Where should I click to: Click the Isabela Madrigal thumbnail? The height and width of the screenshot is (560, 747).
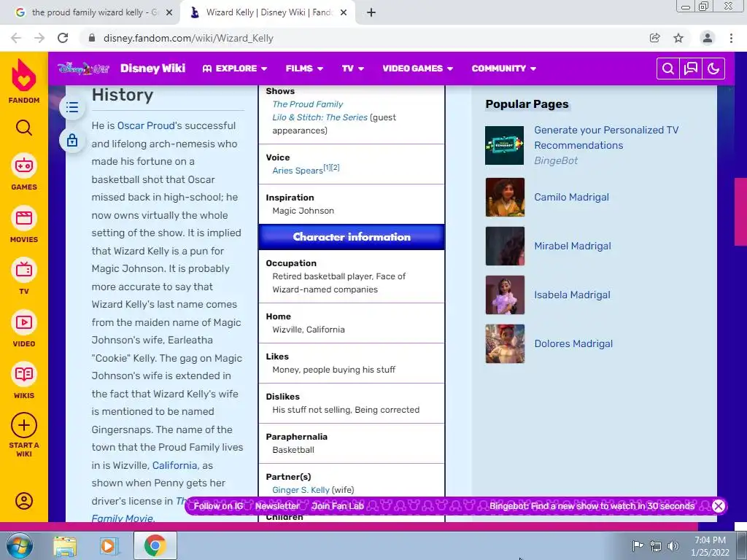pyautogui.click(x=505, y=295)
